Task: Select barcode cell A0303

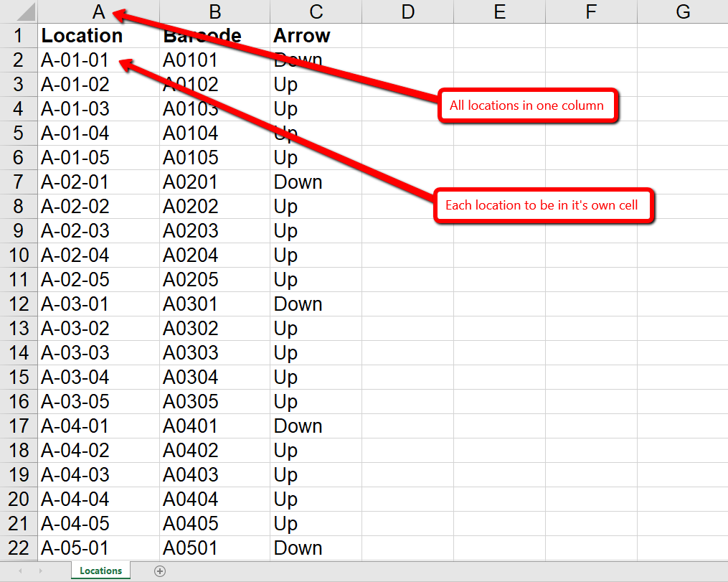Action: [x=214, y=353]
